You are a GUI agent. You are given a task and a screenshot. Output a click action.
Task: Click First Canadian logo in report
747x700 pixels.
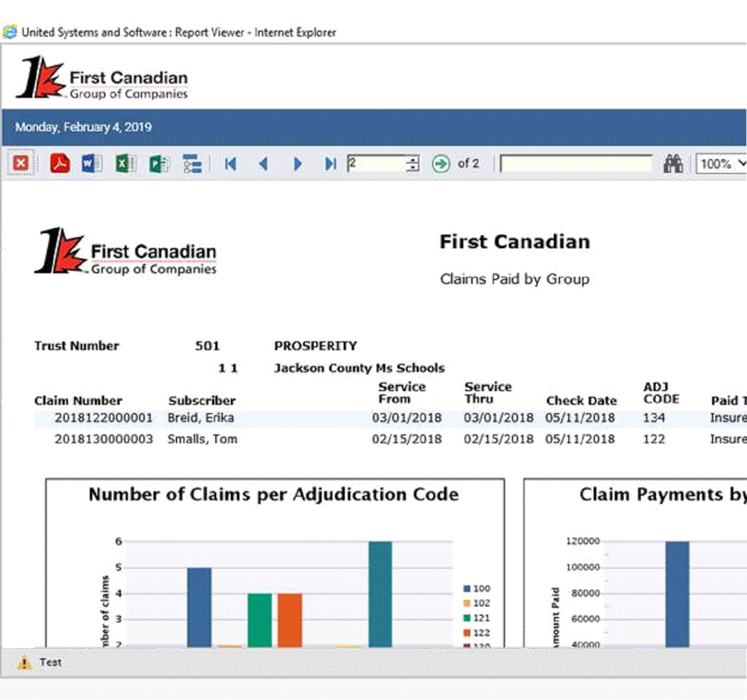[x=126, y=251]
